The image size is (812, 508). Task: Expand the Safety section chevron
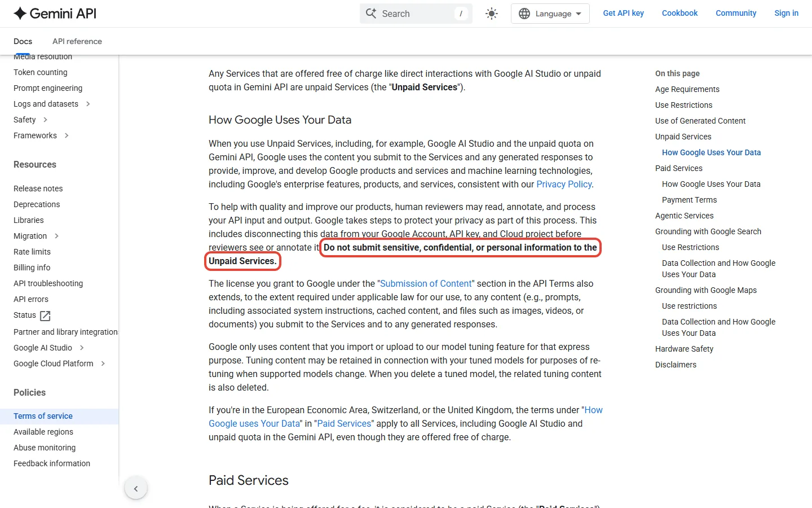point(45,120)
